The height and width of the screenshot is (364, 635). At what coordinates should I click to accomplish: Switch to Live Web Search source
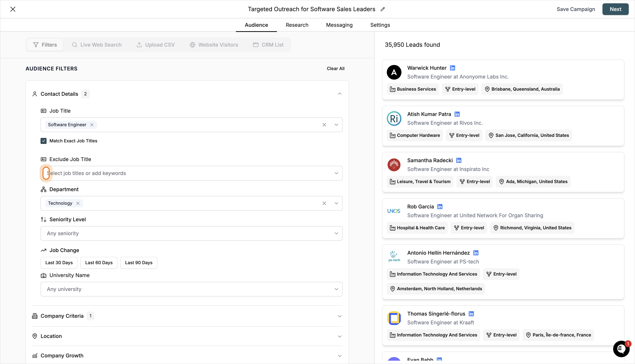[x=97, y=45]
